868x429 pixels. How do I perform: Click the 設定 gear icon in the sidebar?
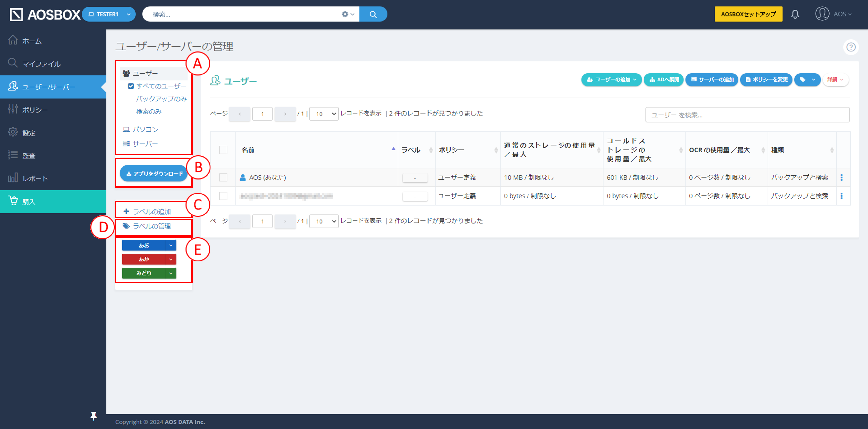(13, 132)
